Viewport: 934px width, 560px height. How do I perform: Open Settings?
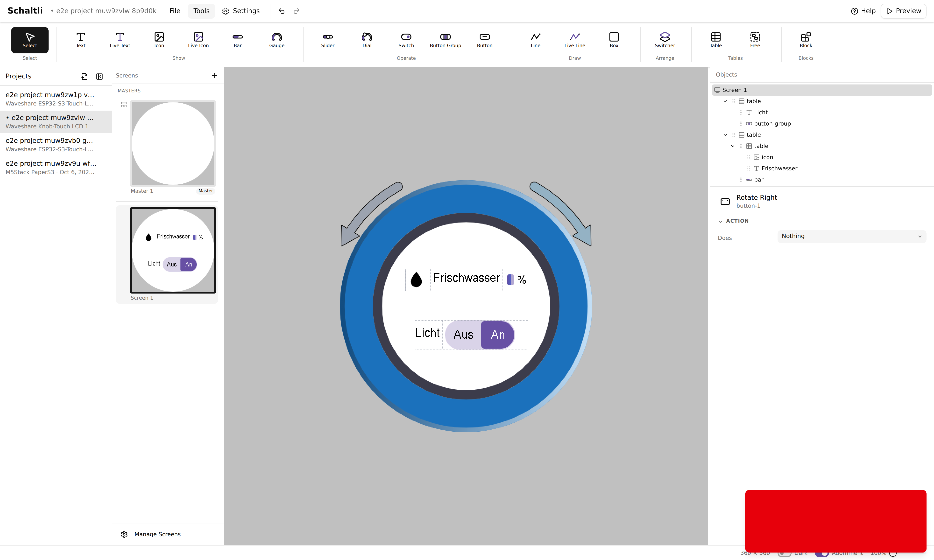coord(241,11)
